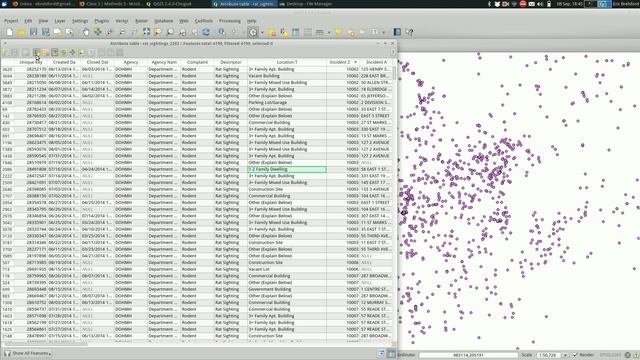This screenshot has height=360, width=640.
Task: Click Invert Selection in attribute table
Action: pos(64,53)
